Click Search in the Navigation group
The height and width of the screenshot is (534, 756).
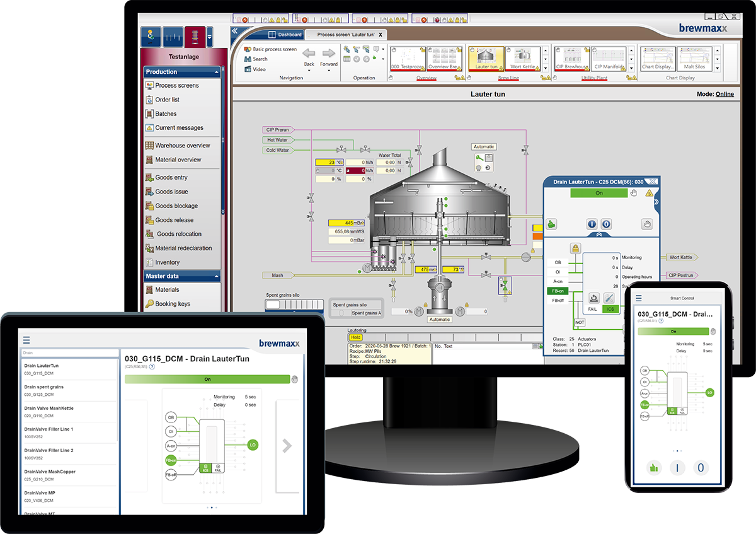(x=256, y=59)
